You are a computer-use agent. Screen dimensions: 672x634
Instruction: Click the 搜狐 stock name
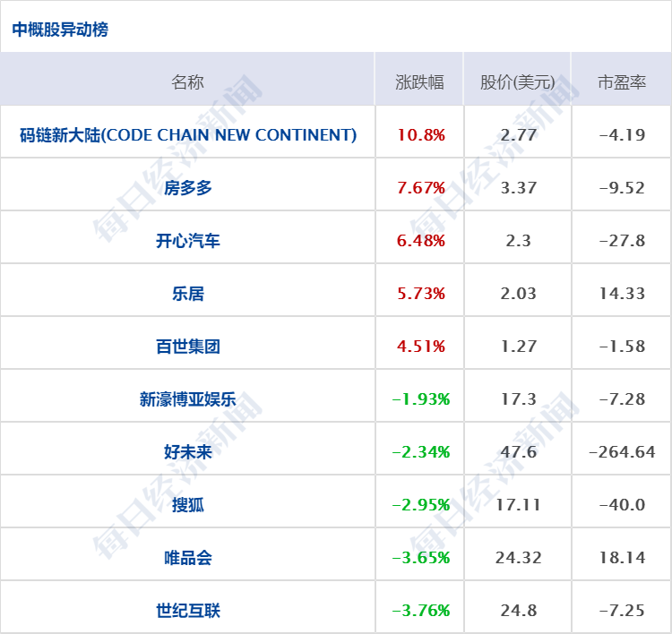click(188, 505)
